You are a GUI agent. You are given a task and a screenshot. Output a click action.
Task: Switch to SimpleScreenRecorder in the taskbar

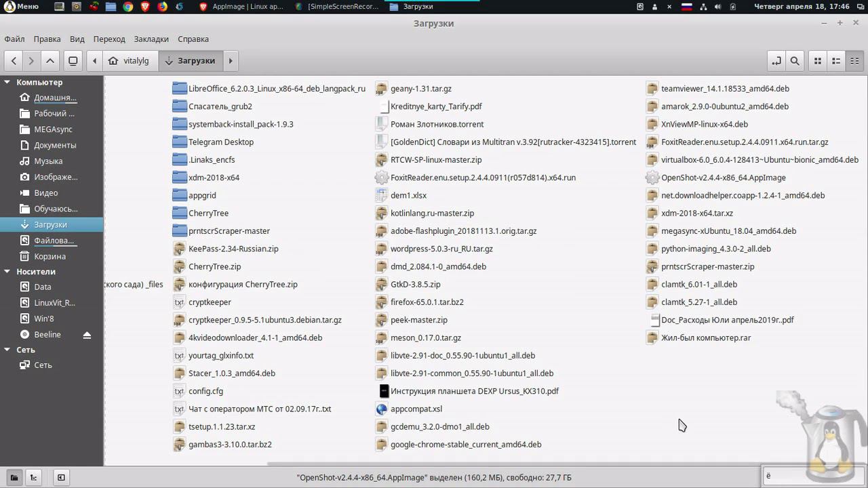coord(338,6)
